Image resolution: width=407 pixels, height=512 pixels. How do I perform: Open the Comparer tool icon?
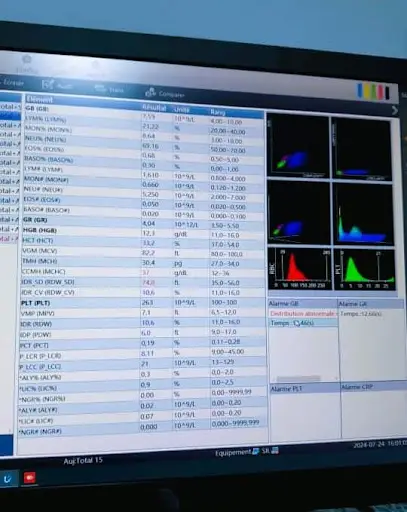point(150,92)
